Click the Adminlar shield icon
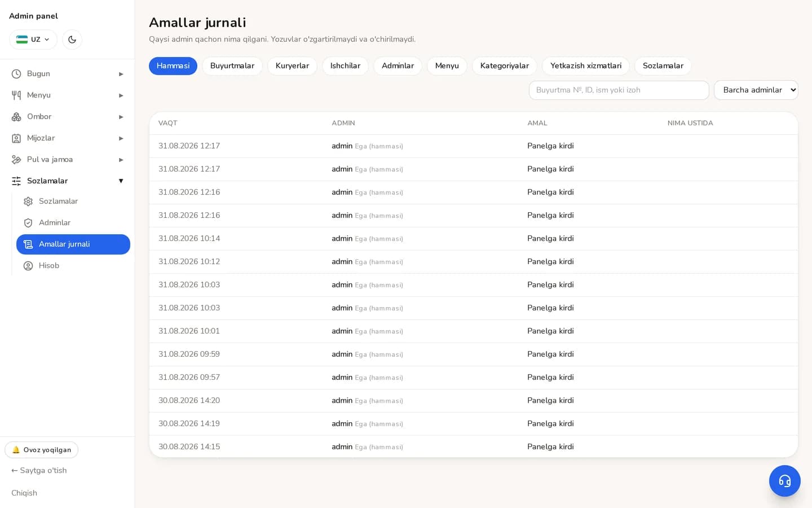812x508 pixels. [28, 223]
